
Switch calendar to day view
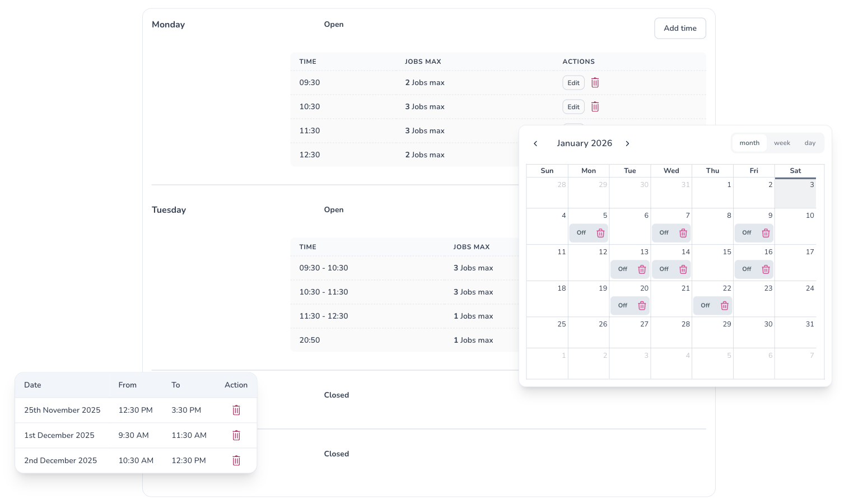coord(810,143)
